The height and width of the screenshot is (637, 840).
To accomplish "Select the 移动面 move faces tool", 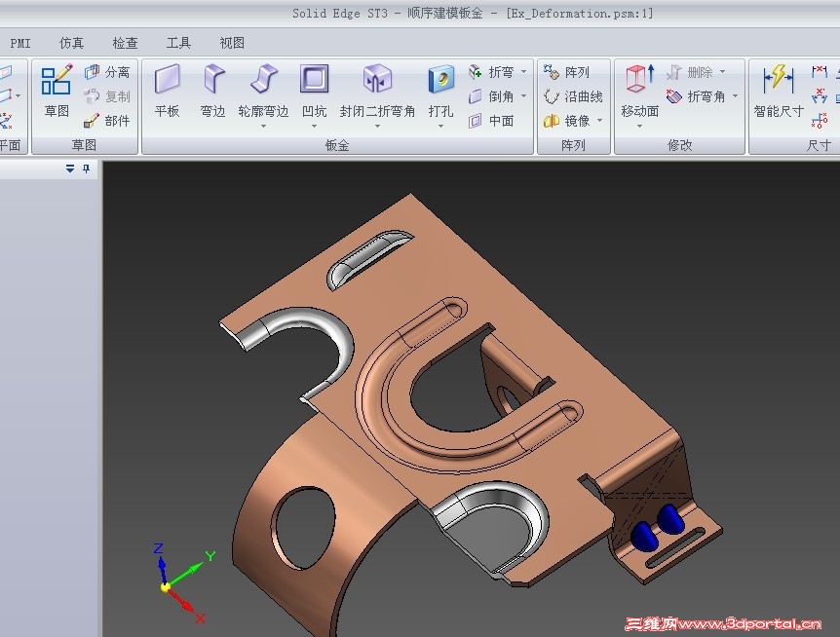I will [639, 91].
